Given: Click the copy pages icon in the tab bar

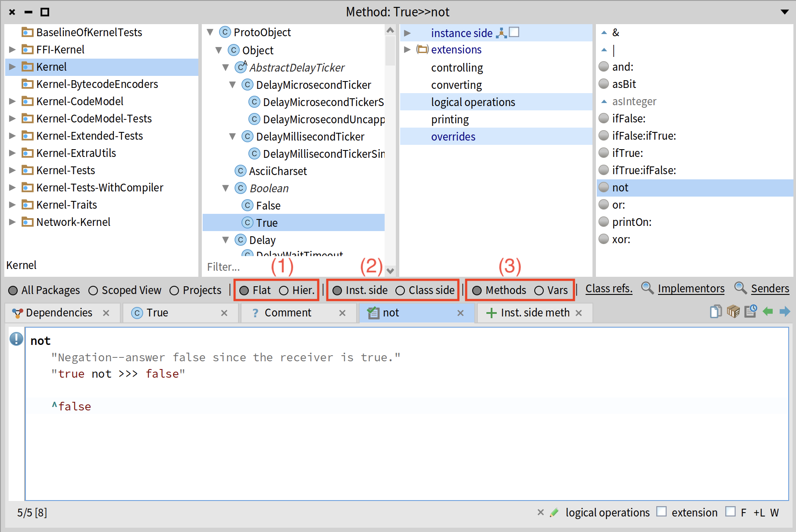Looking at the screenshot, I should point(716,311).
